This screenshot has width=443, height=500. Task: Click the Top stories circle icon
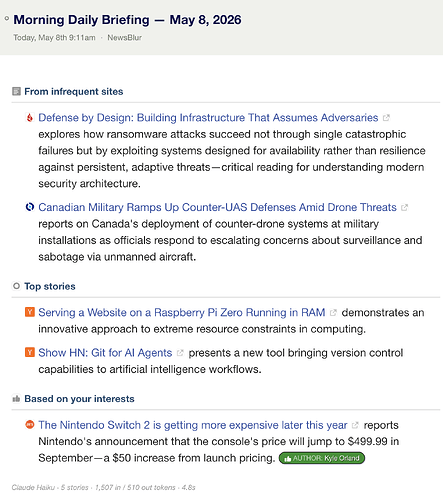(x=16, y=286)
